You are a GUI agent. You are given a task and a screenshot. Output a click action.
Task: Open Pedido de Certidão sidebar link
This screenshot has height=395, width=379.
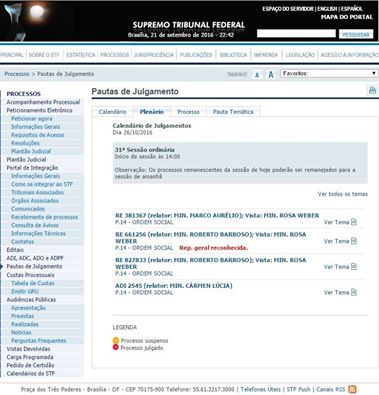(x=30, y=365)
